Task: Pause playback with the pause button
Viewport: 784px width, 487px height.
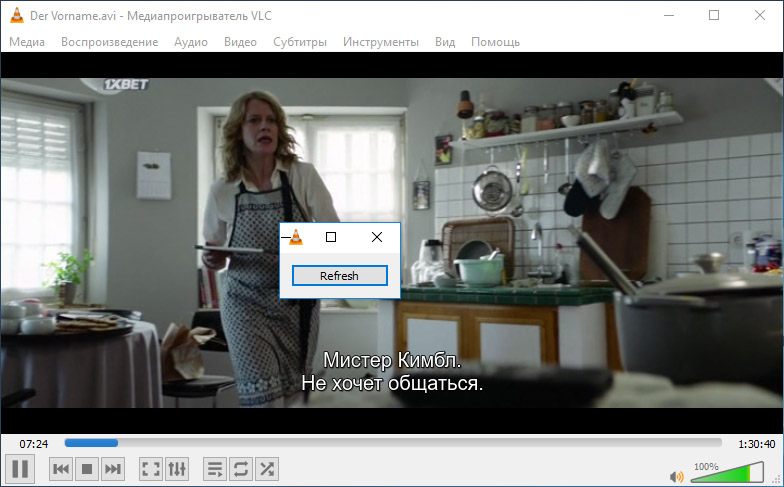Action: pyautogui.click(x=20, y=469)
